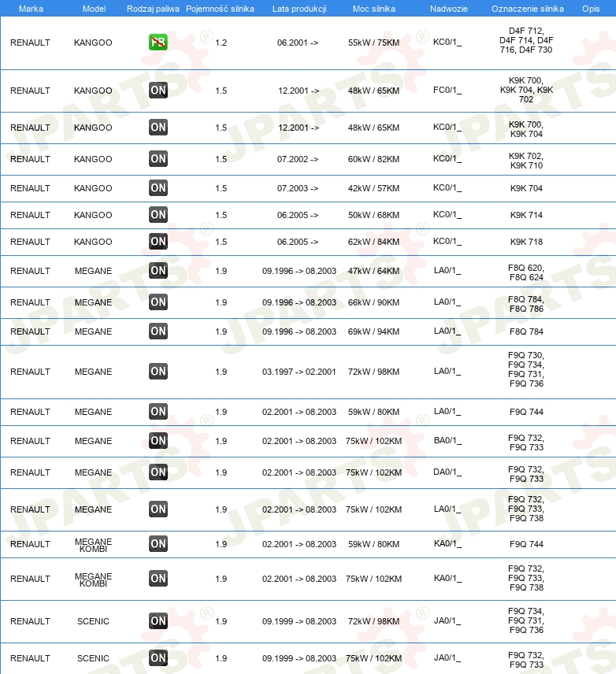The height and width of the screenshot is (674, 616).
Task: Click SCENIC model in 72kW / 98KM row
Action: [94, 621]
